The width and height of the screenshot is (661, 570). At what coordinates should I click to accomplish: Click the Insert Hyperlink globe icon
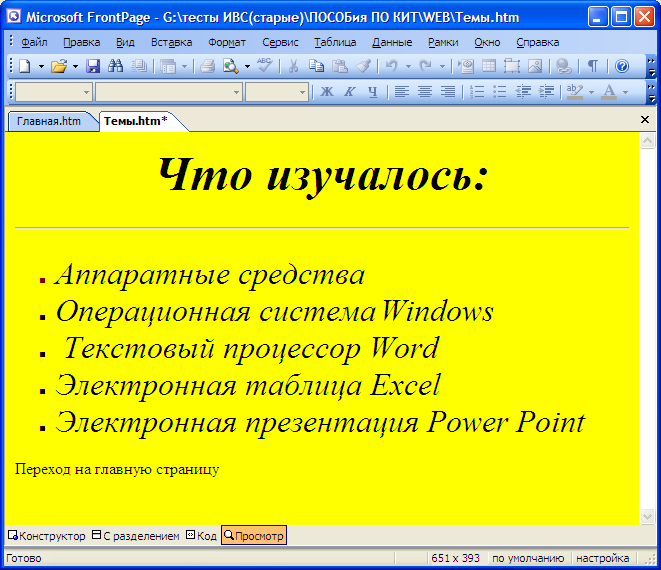564,66
